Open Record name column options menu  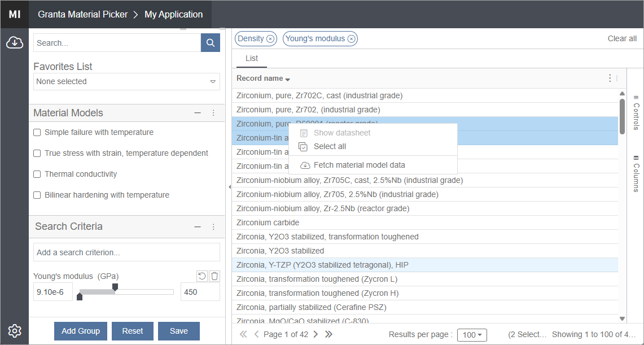(x=610, y=78)
